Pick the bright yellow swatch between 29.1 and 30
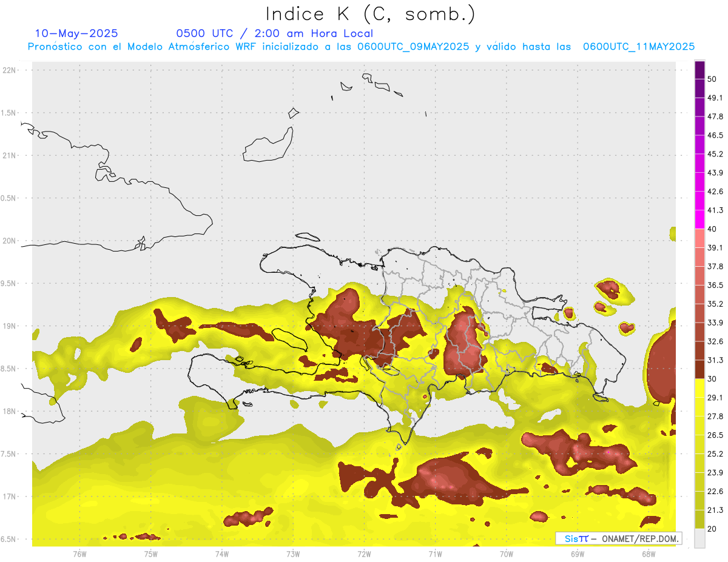Image resolution: width=728 pixels, height=562 pixels. point(699,388)
